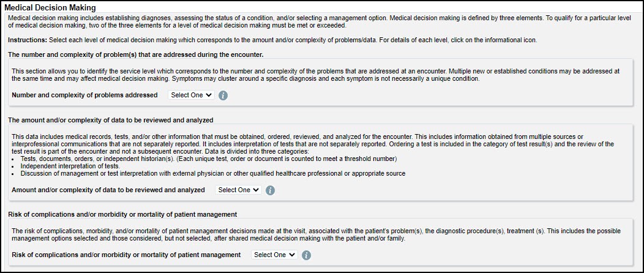The image size is (644, 273).
Task: Click 'Amount and/or complexity of data' field label
Action: (108, 190)
